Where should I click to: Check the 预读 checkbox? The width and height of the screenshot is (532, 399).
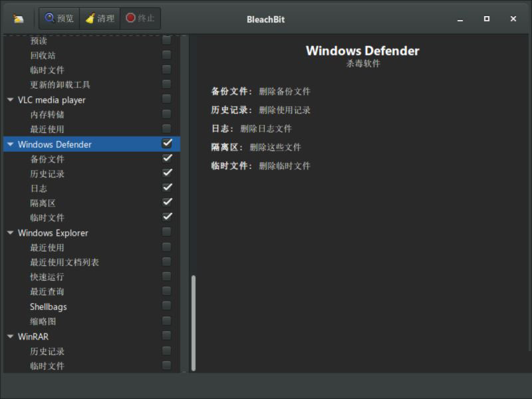tap(167, 40)
